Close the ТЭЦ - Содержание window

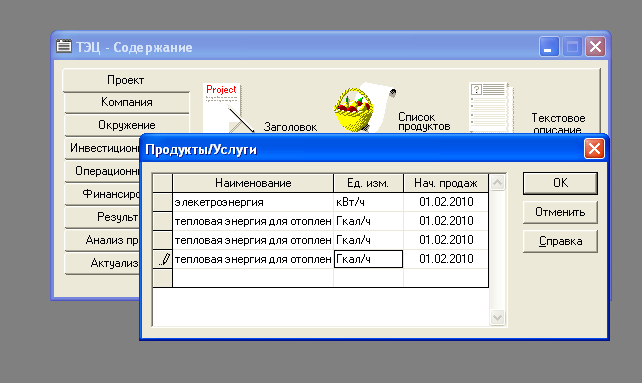tap(595, 46)
